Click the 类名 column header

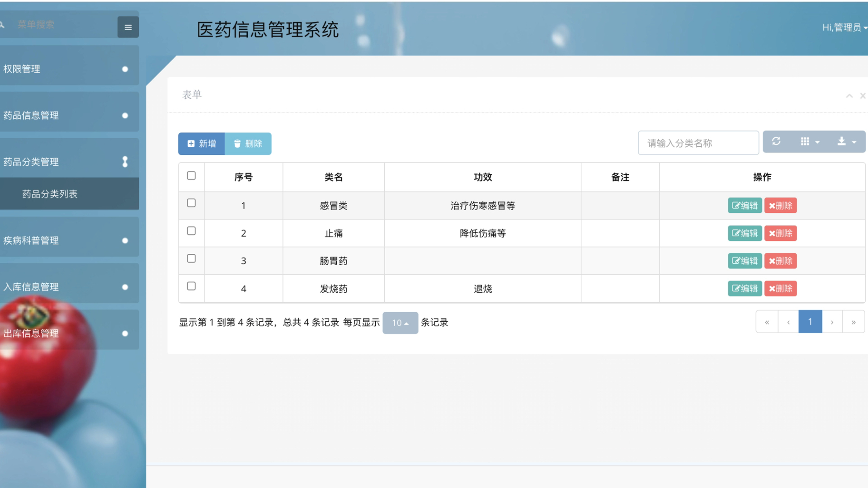click(334, 177)
